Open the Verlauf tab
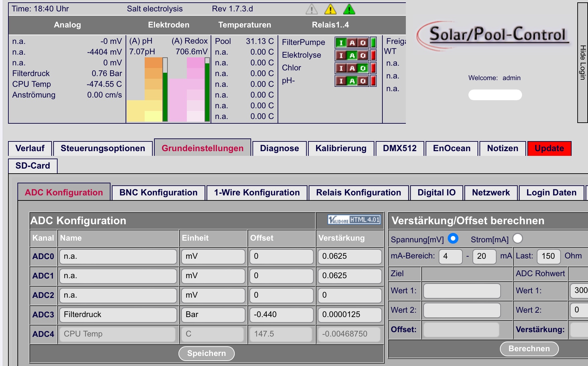Viewport: 588px width, 366px height. coord(30,148)
